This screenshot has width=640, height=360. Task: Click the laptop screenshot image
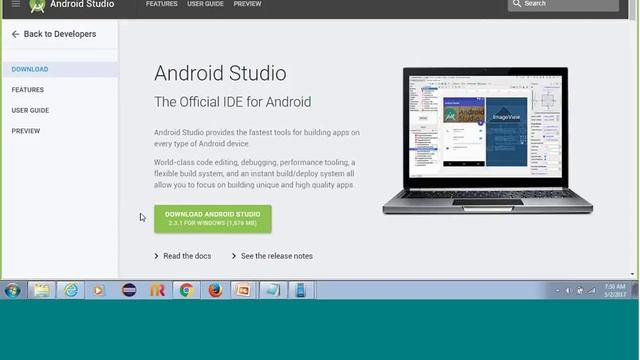tap(487, 141)
